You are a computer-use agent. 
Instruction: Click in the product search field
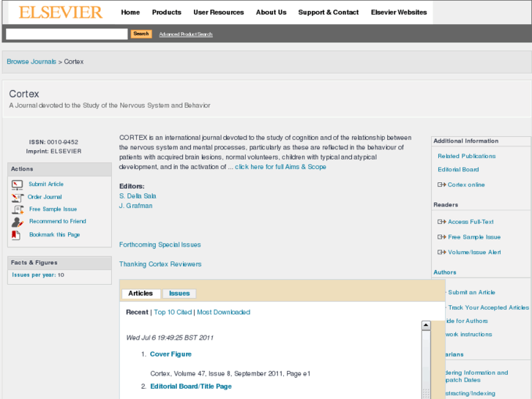67,34
